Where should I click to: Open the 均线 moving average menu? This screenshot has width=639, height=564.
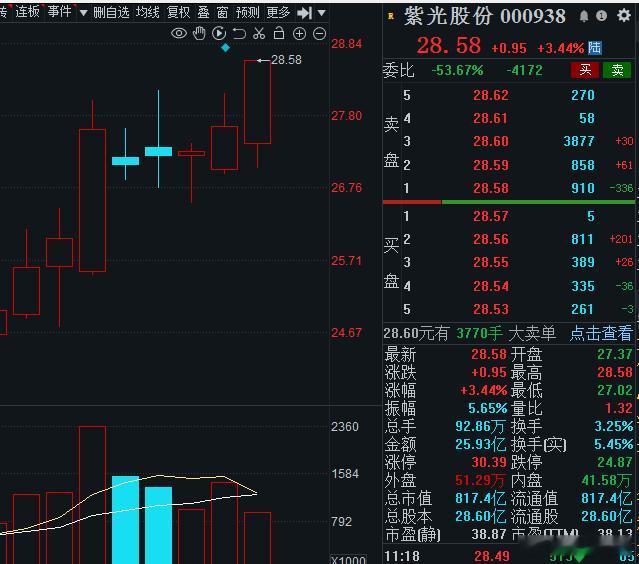tap(148, 13)
